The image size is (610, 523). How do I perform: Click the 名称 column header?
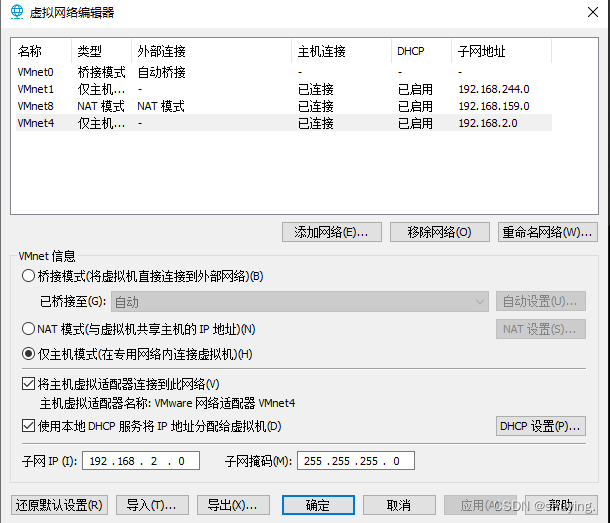pos(43,51)
